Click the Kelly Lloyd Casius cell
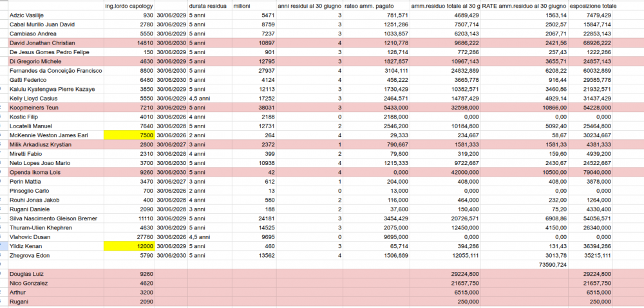 tap(56, 99)
